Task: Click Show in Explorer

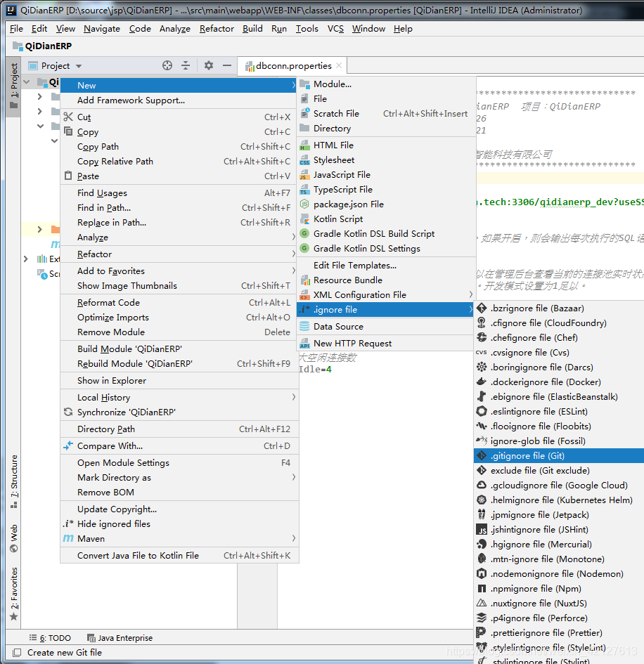Action: 179,380
